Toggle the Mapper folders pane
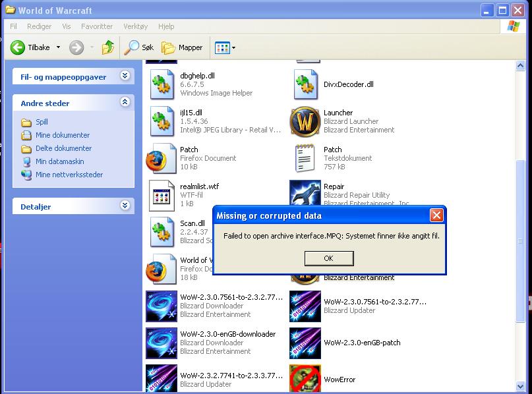532x394 pixels. point(182,47)
